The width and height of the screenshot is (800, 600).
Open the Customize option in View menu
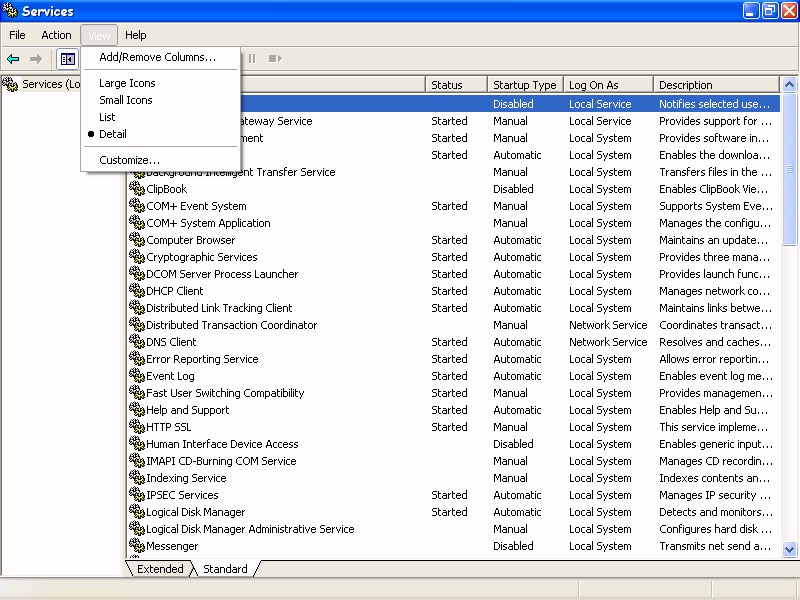coord(160,160)
